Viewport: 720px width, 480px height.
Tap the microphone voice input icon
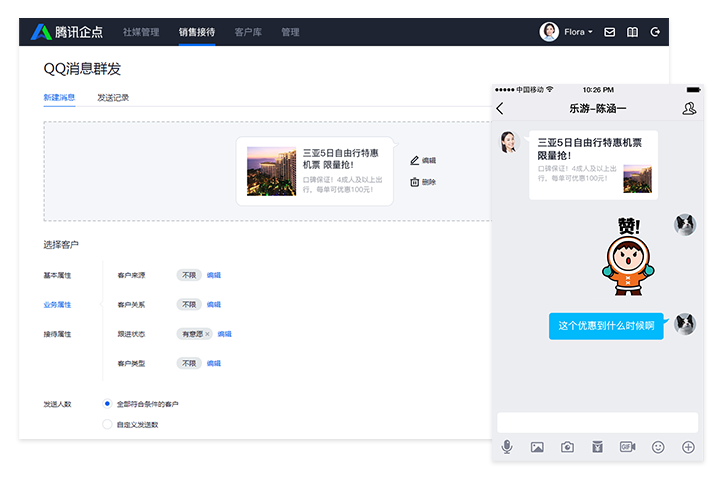pos(508,447)
